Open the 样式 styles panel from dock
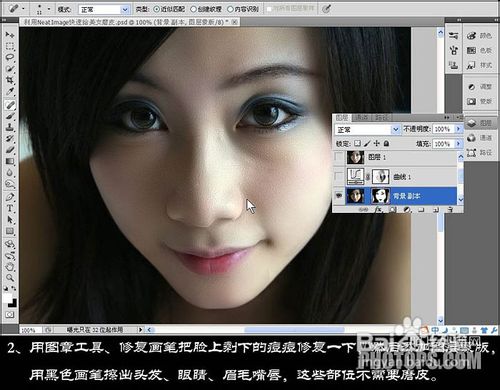The width and height of the screenshot is (500, 390). click(x=480, y=65)
